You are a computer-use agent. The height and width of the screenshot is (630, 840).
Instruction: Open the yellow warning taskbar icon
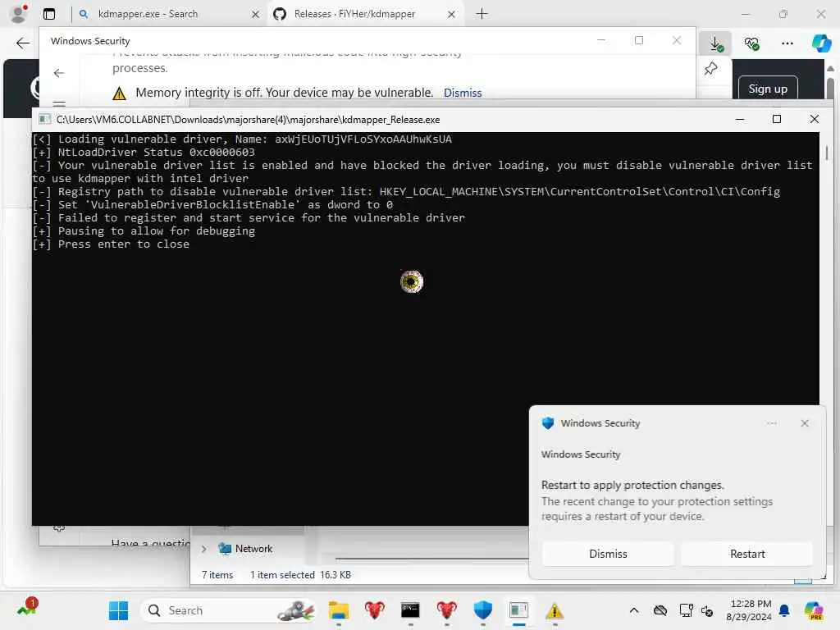[x=555, y=610]
